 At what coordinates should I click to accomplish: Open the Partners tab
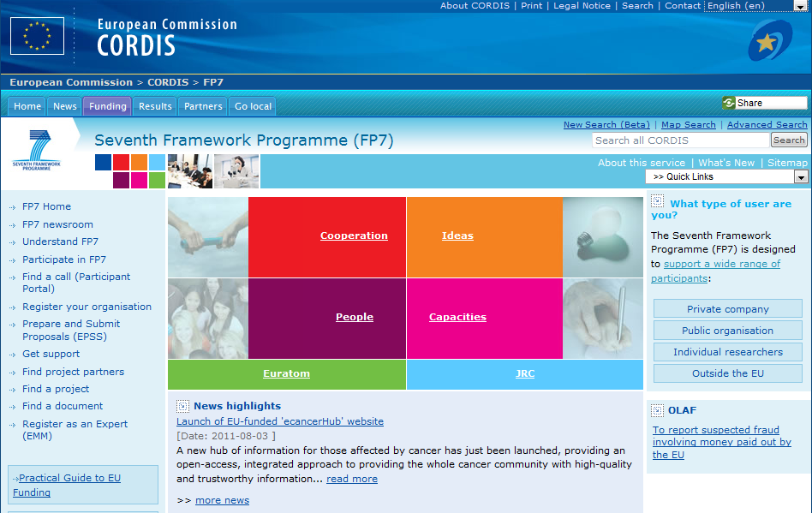point(203,106)
